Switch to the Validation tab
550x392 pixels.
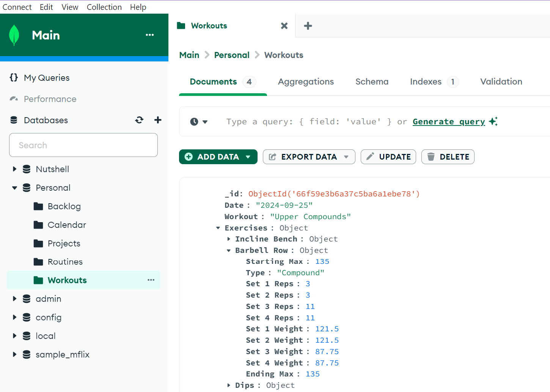[501, 82]
